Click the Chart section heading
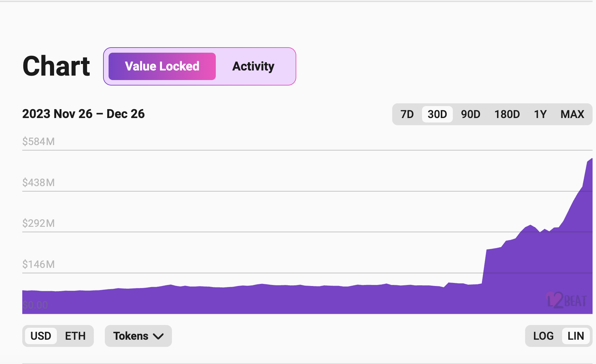Viewport: 596px width, 364px height. coord(56,66)
